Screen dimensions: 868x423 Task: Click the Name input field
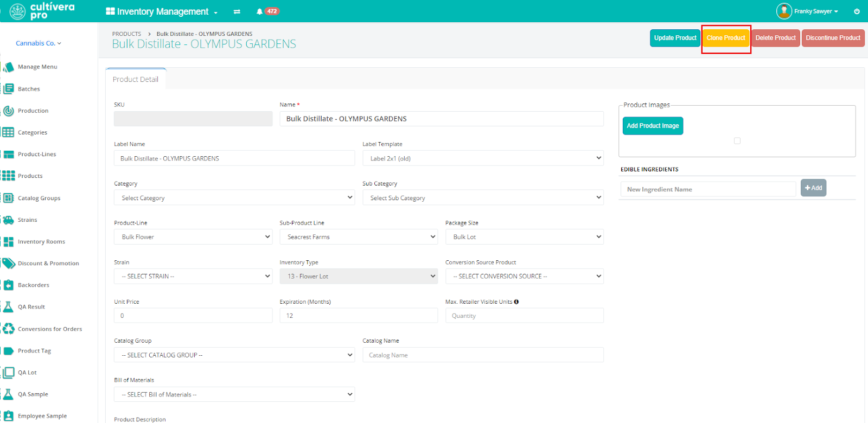coord(442,119)
